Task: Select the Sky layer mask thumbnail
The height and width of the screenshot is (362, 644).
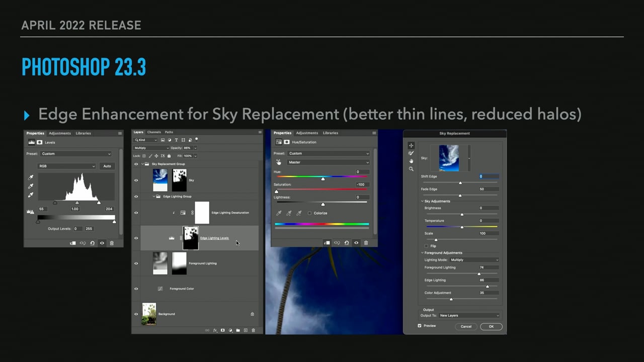Action: tap(180, 180)
